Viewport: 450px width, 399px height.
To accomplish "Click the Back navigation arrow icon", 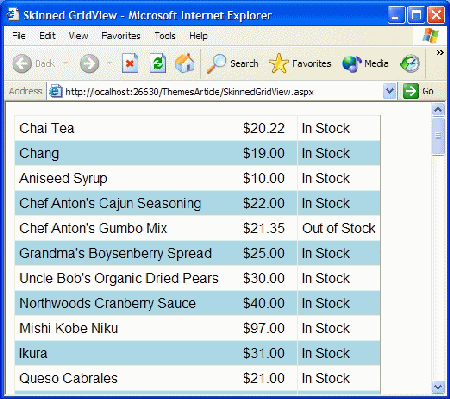I will pyautogui.click(x=22, y=63).
